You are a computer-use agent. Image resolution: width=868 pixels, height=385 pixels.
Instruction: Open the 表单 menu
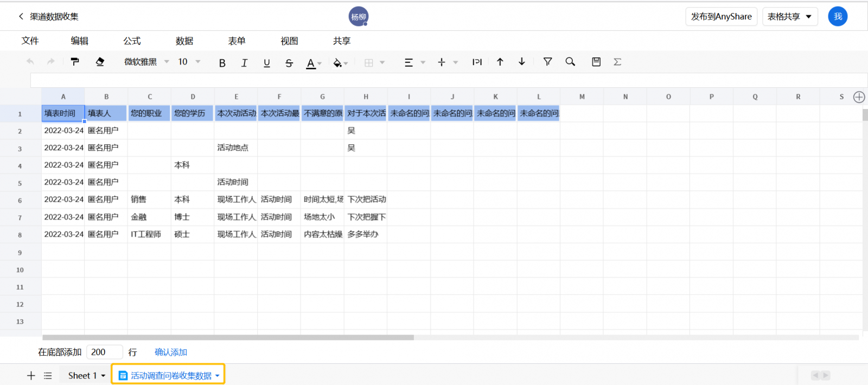[237, 41]
